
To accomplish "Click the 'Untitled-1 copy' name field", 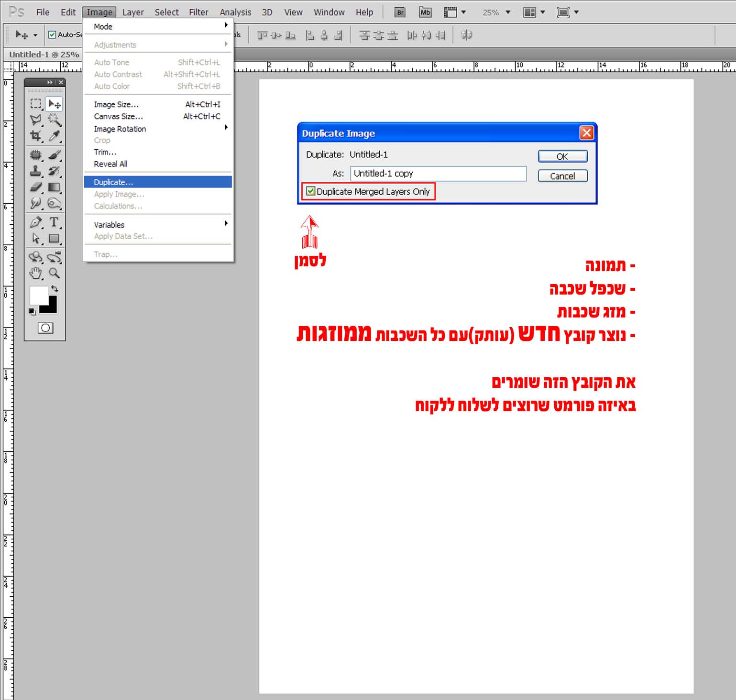I will point(439,174).
